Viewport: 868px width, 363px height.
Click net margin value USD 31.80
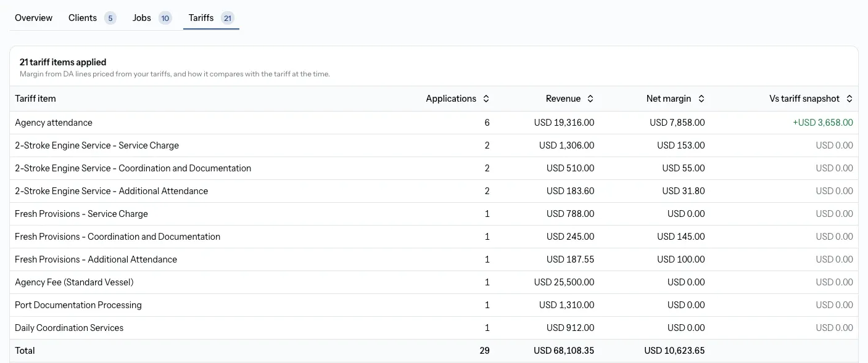(x=684, y=191)
